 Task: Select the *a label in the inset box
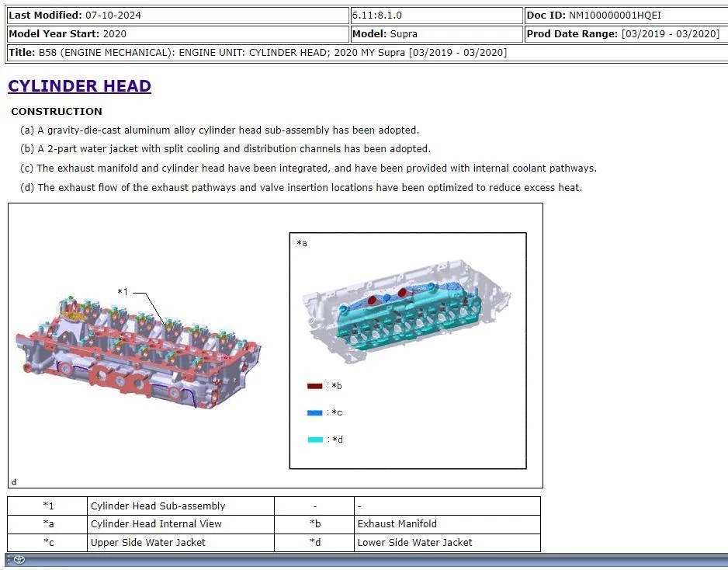tap(302, 243)
